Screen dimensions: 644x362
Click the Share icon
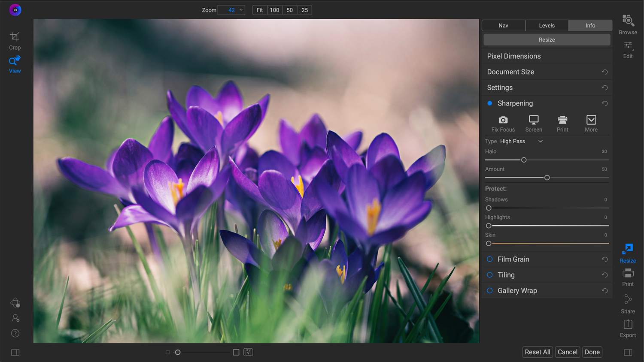[628, 303]
